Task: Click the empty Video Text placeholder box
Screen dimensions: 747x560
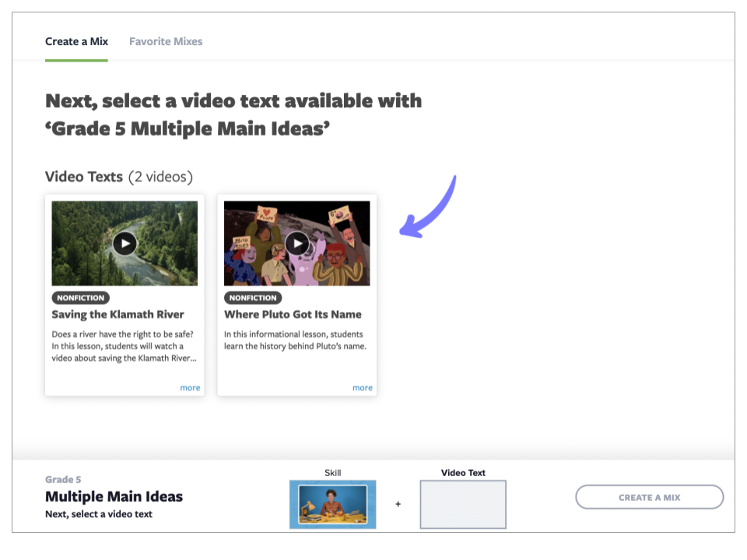Action: (463, 504)
